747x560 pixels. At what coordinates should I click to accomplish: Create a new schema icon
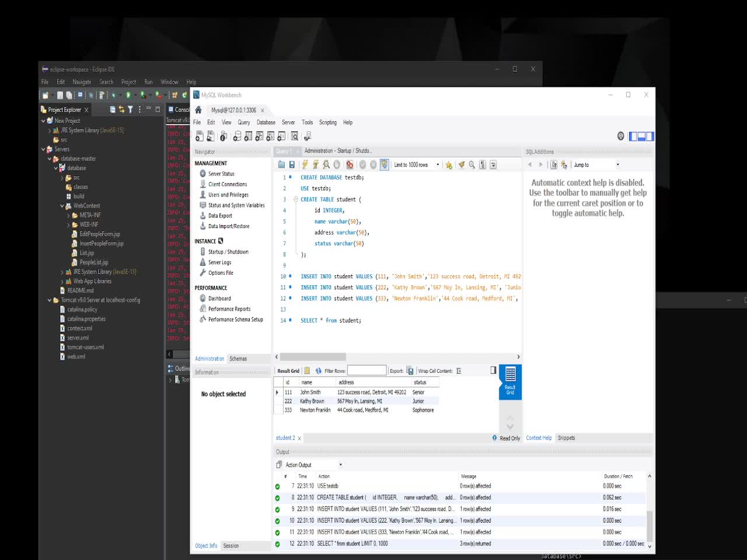[237, 136]
